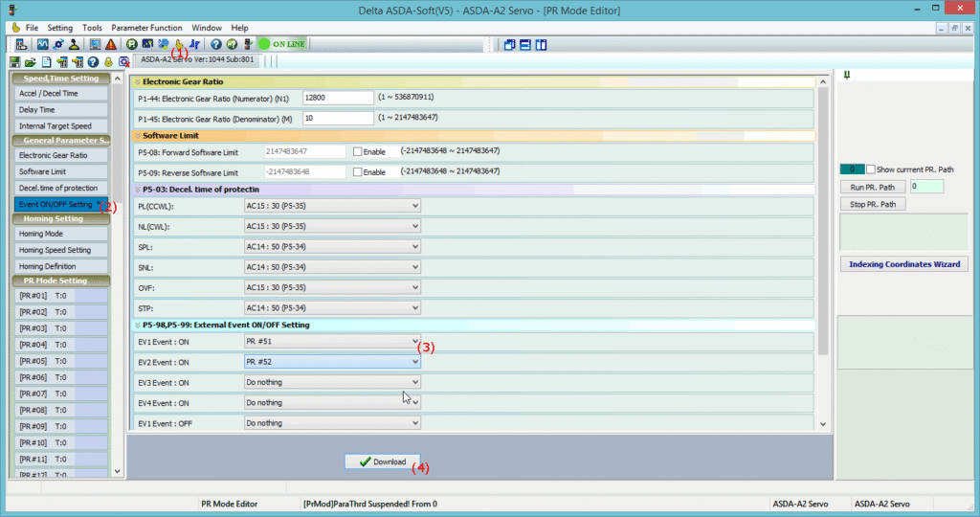Open the PR Mode hand icon

pos(179,44)
